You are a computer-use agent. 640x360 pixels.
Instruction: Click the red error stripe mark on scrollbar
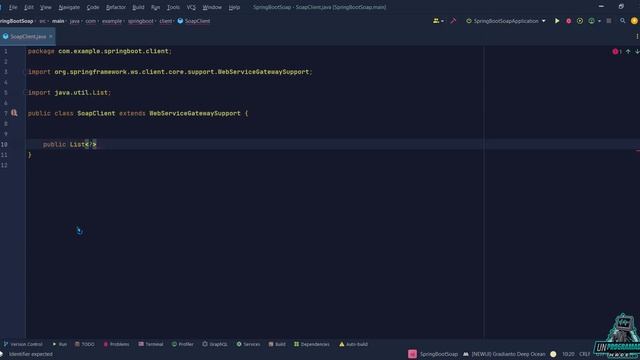[x=637, y=151]
